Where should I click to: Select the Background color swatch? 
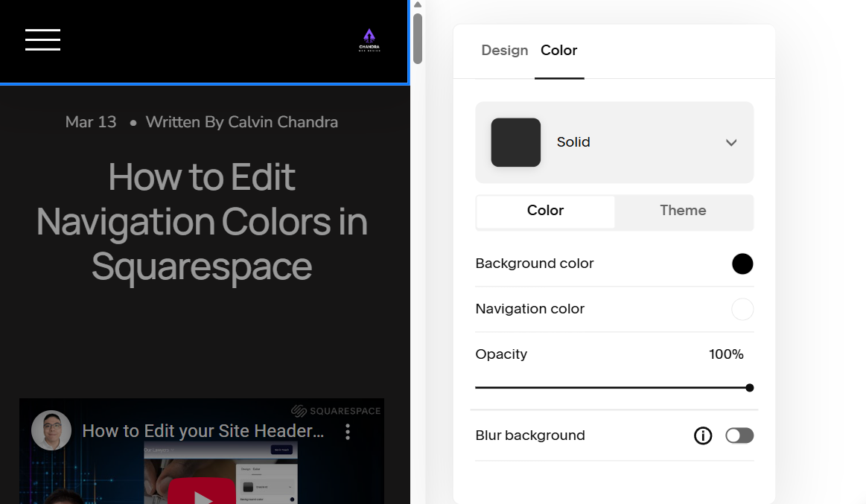pos(742,264)
